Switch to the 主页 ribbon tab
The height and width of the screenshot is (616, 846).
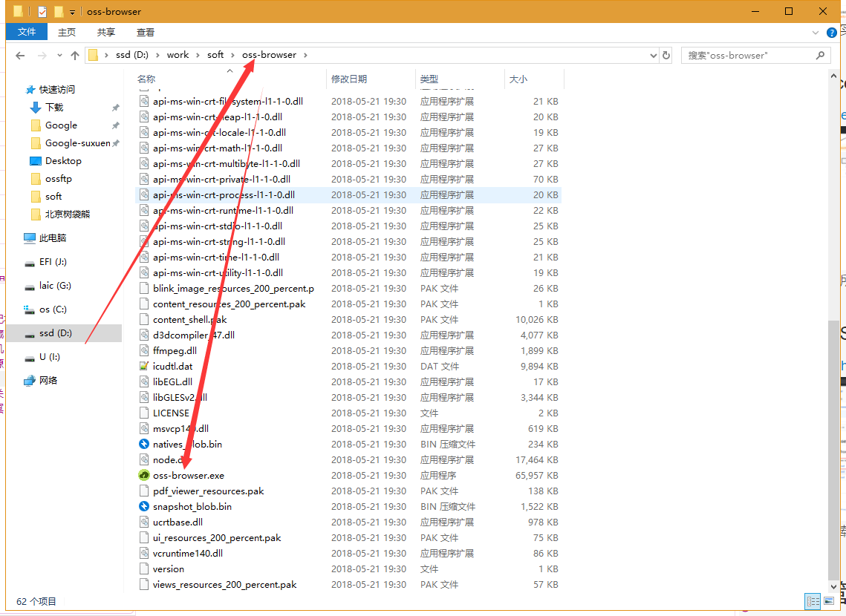click(x=67, y=33)
